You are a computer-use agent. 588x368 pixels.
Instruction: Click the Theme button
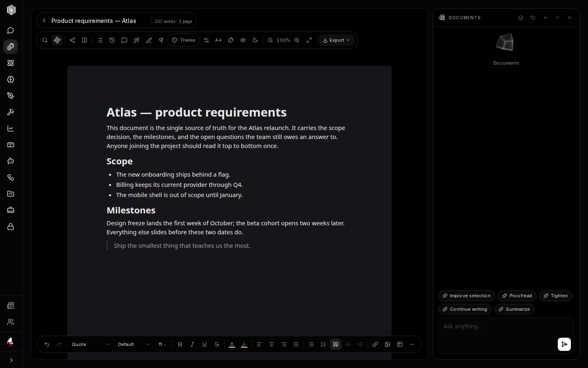click(x=184, y=40)
